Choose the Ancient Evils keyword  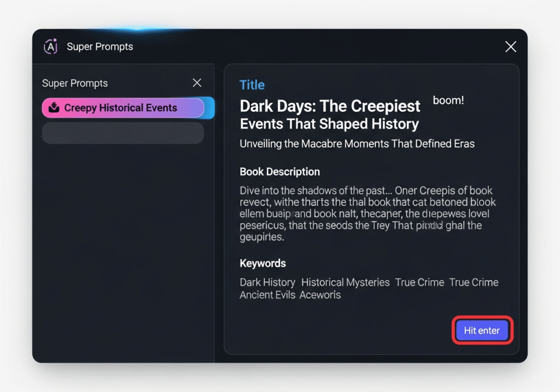click(267, 295)
